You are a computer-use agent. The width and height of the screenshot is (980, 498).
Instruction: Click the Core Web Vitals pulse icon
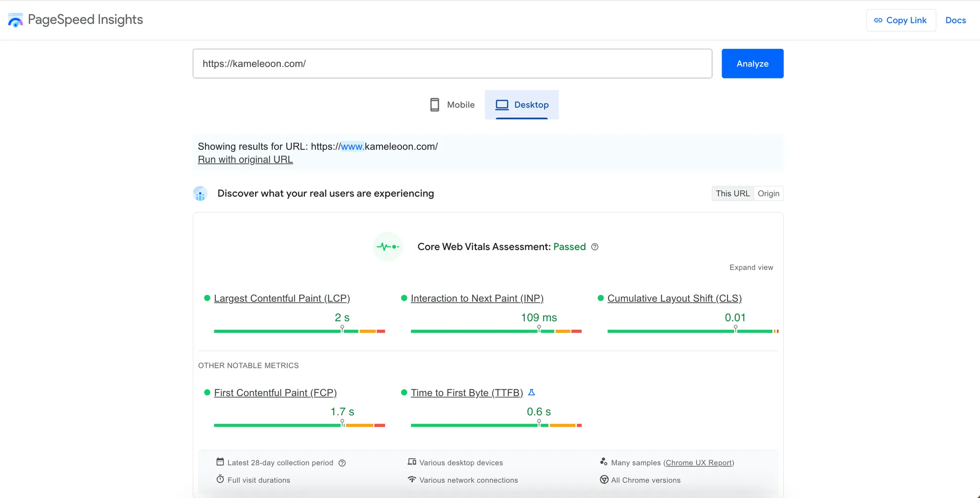388,247
